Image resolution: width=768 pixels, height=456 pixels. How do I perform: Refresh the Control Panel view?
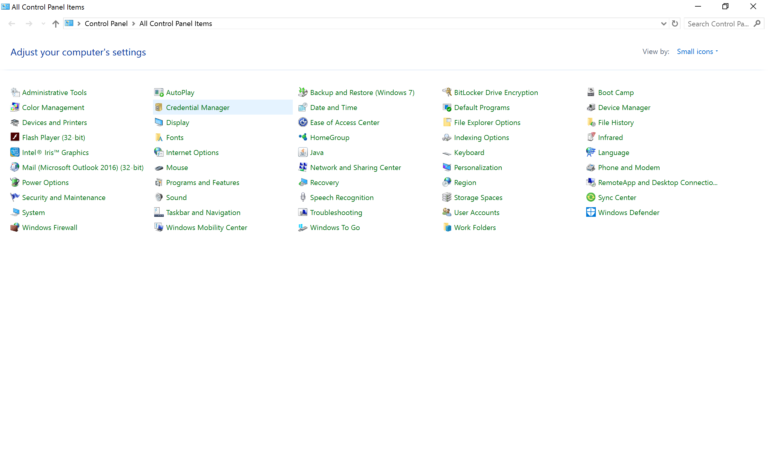675,24
